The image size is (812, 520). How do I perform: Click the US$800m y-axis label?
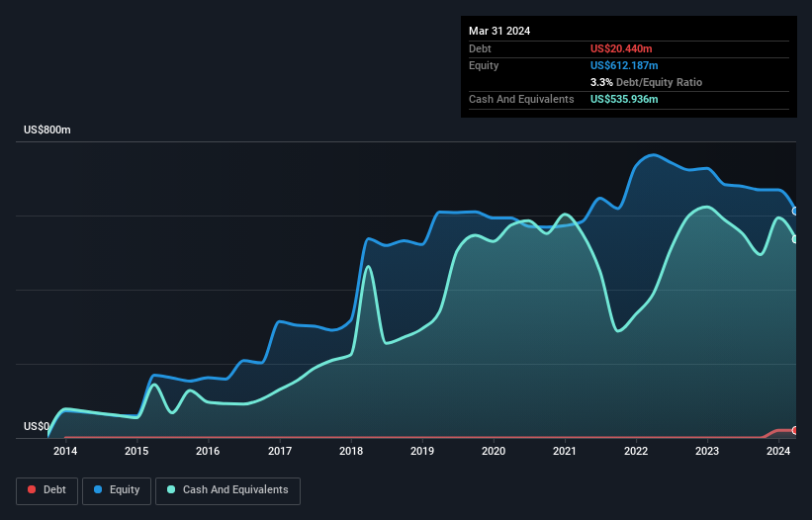click(x=47, y=130)
